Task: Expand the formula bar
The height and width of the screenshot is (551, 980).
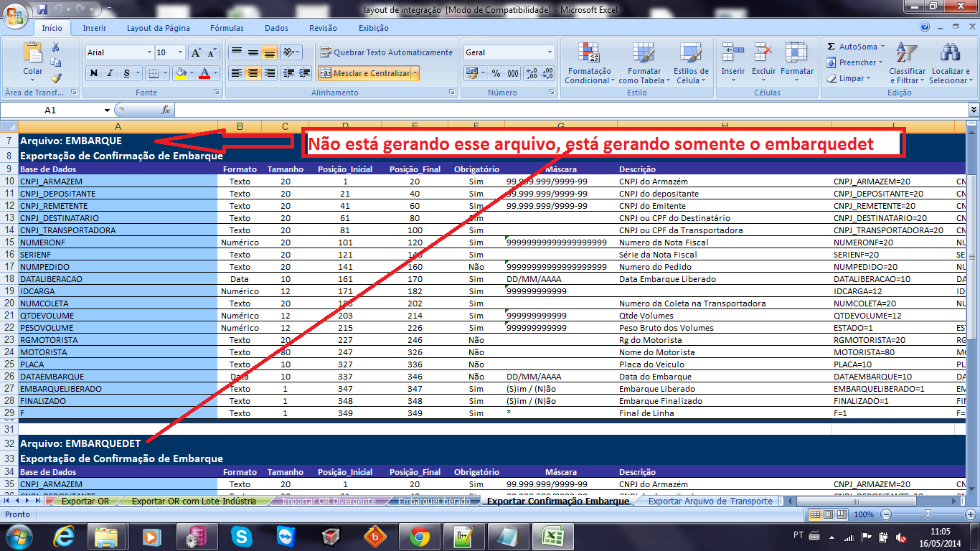Action: [x=974, y=110]
